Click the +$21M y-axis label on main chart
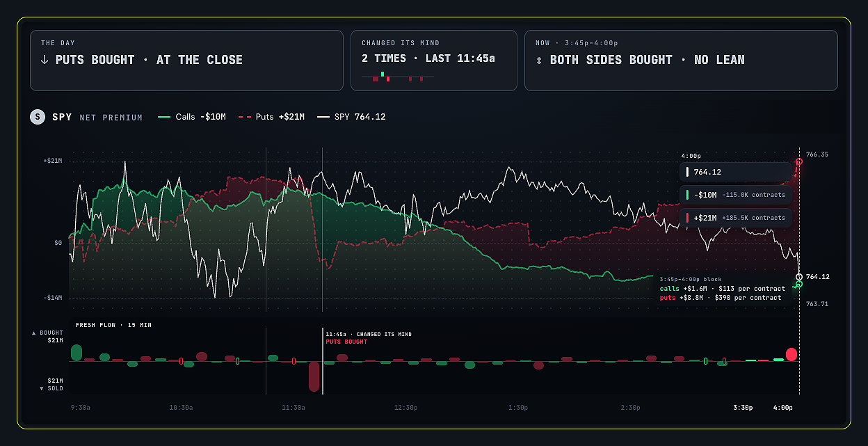This screenshot has height=446, width=868. click(x=53, y=161)
